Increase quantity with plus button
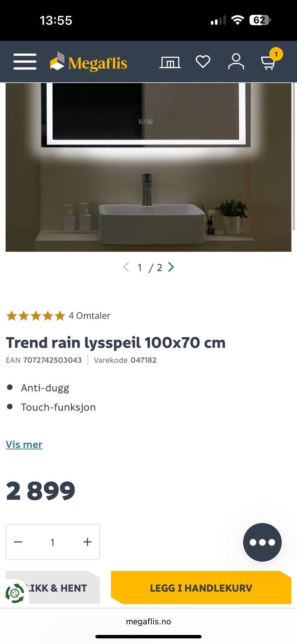This screenshot has height=644, width=297. [87, 542]
